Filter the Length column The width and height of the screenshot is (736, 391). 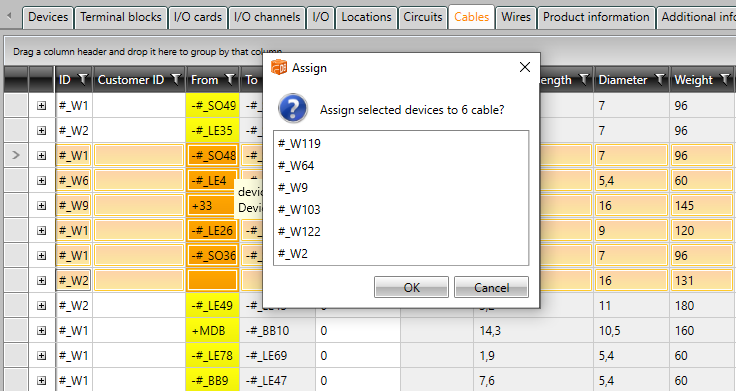pos(584,80)
